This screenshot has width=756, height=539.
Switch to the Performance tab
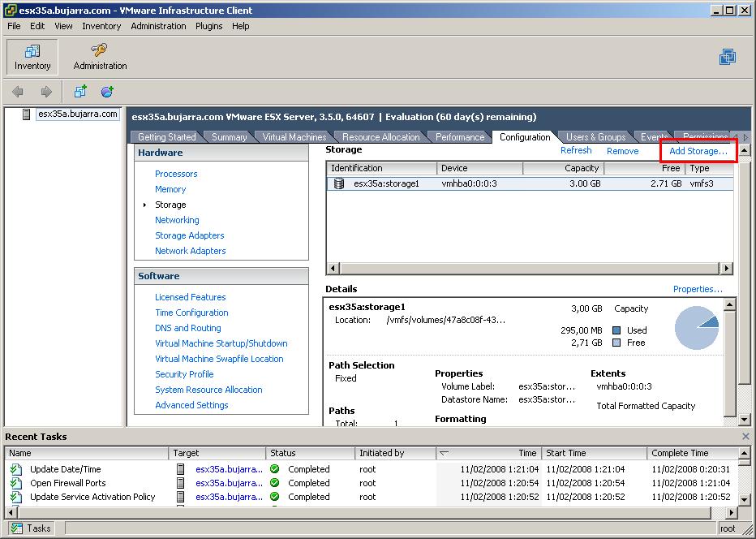(459, 137)
